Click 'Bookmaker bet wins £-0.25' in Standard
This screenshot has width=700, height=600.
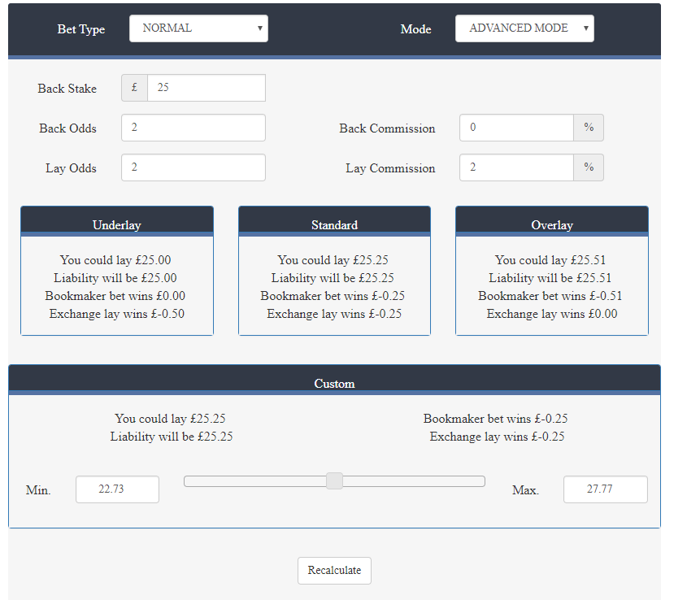pos(333,296)
